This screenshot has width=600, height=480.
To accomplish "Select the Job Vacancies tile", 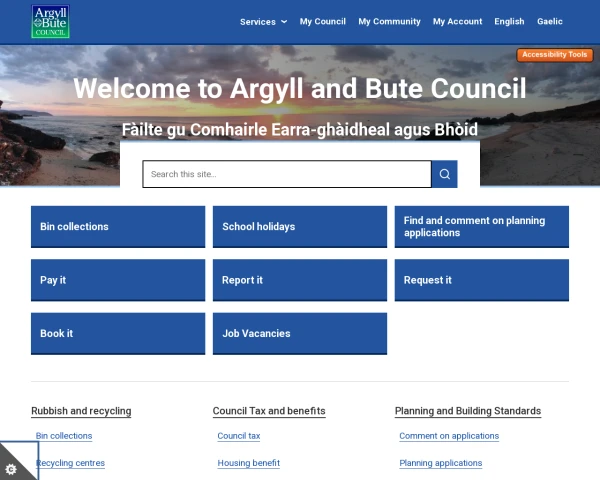I will (300, 333).
